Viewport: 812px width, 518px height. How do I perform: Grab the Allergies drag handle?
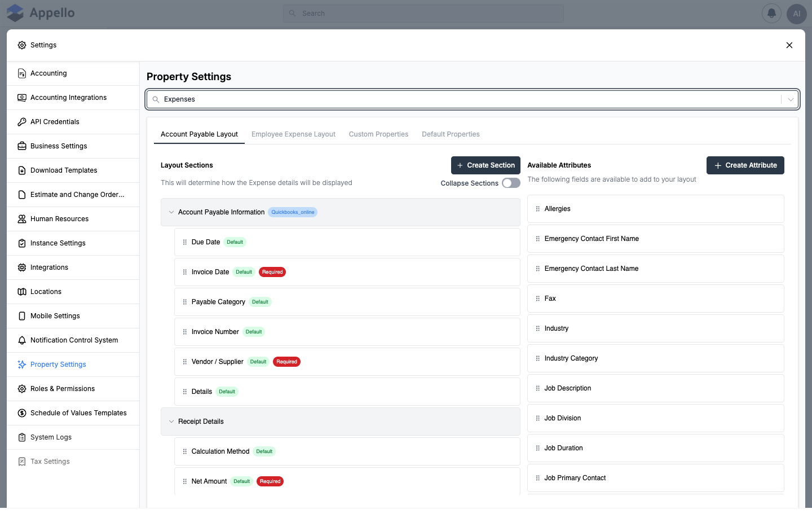(538, 209)
